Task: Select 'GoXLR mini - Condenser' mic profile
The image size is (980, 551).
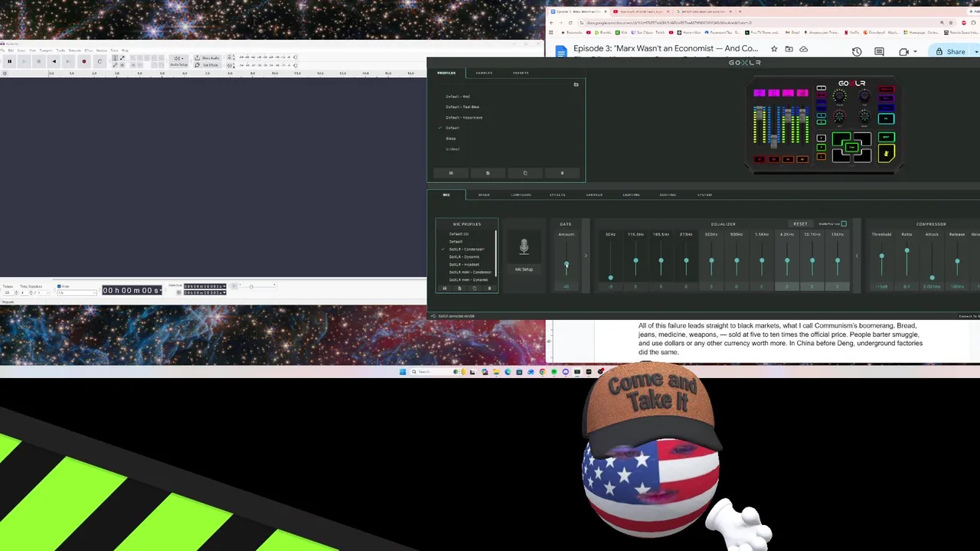Action: [470, 272]
